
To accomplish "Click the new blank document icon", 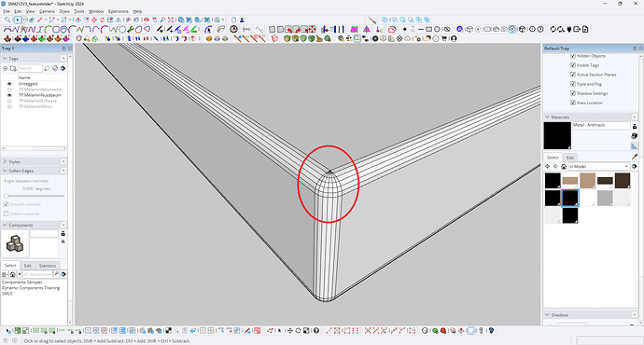I will point(233,20).
